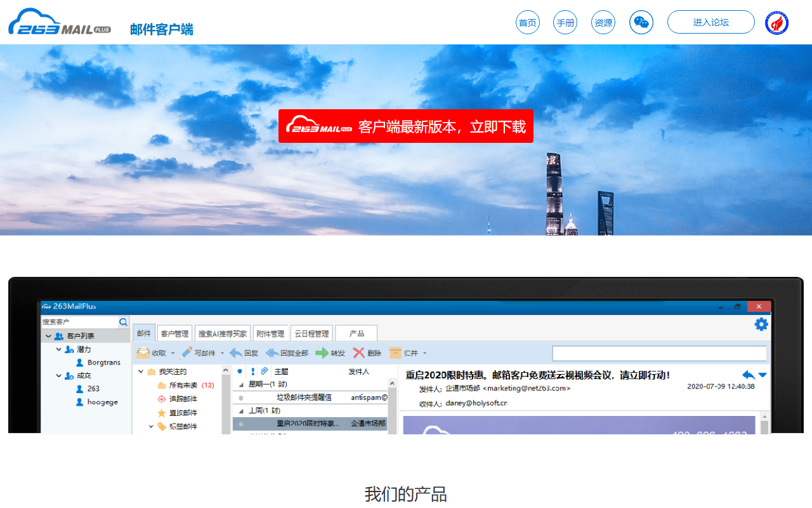
Task: Click the 我们的产品 heading
Action: coord(406,494)
